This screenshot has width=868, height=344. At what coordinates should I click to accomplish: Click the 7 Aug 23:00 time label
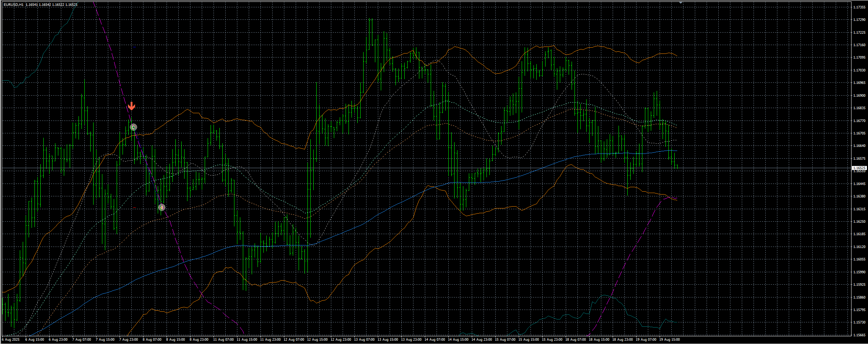[x=128, y=340]
